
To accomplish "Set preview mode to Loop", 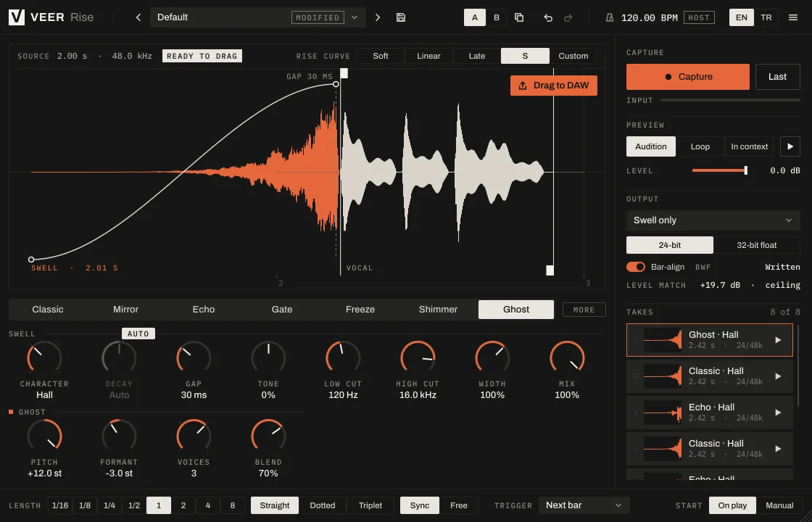I will tap(700, 146).
